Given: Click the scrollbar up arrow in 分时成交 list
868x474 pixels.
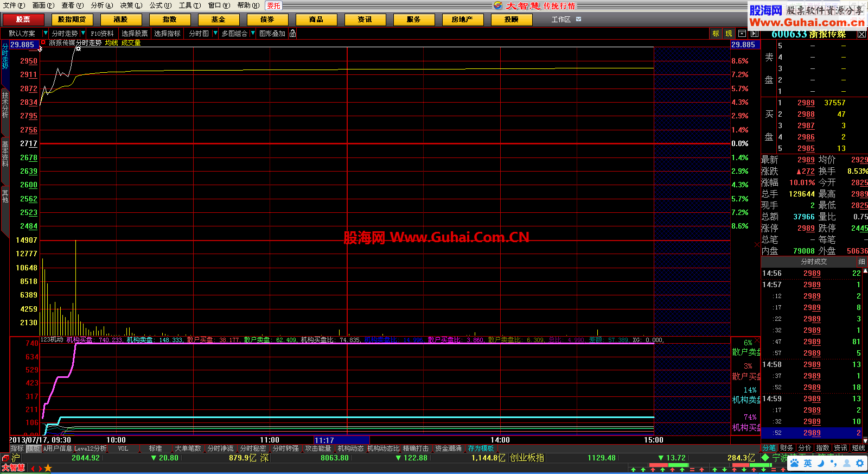Looking at the screenshot, I should tap(865, 270).
